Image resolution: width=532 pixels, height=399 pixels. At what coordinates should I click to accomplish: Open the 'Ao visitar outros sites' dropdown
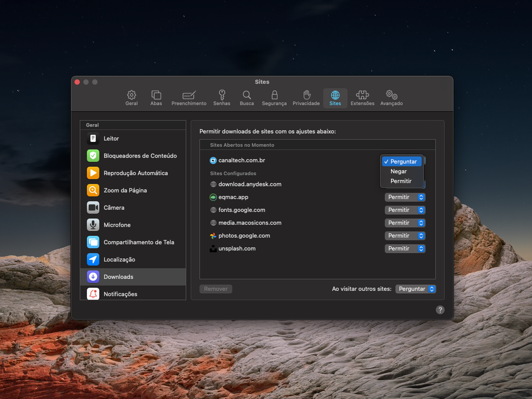click(x=416, y=289)
